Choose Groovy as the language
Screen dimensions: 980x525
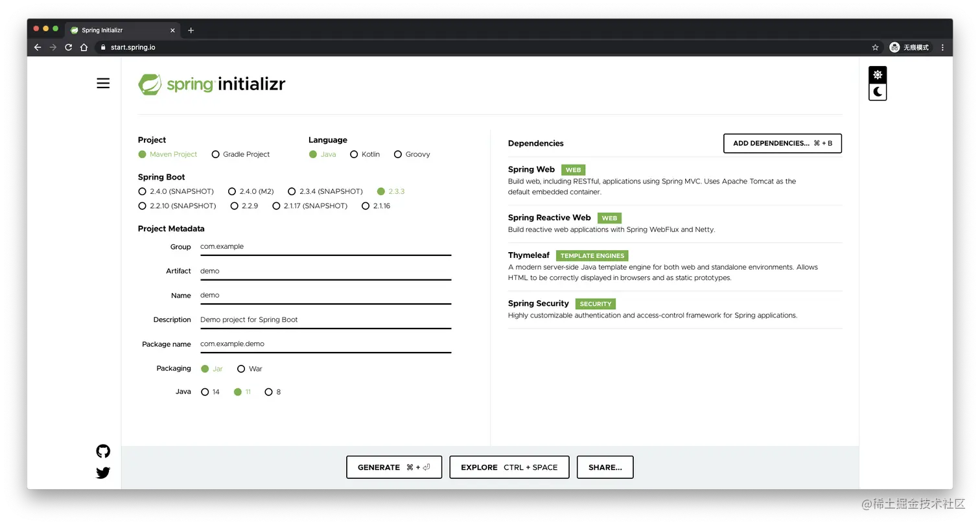(412, 154)
